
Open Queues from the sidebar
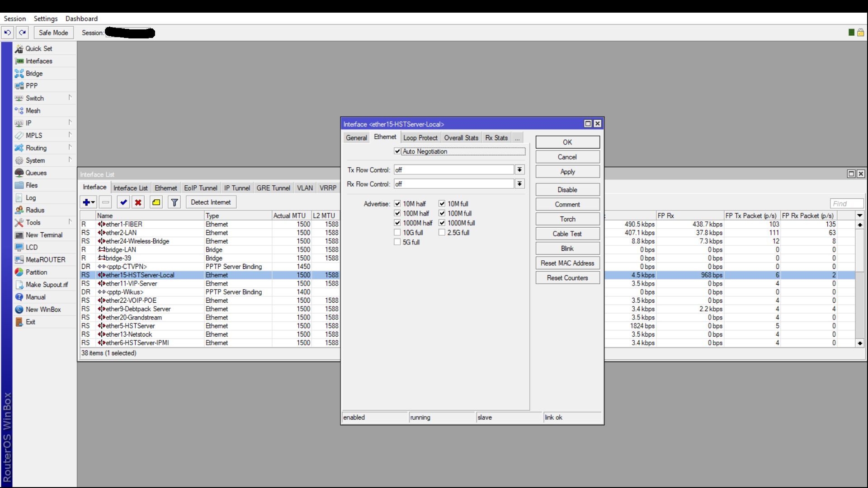click(x=36, y=173)
